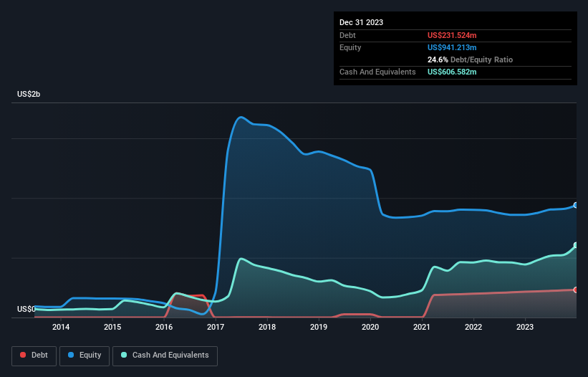Click the 2022 x-axis label
This screenshot has height=377, width=588.
click(473, 327)
